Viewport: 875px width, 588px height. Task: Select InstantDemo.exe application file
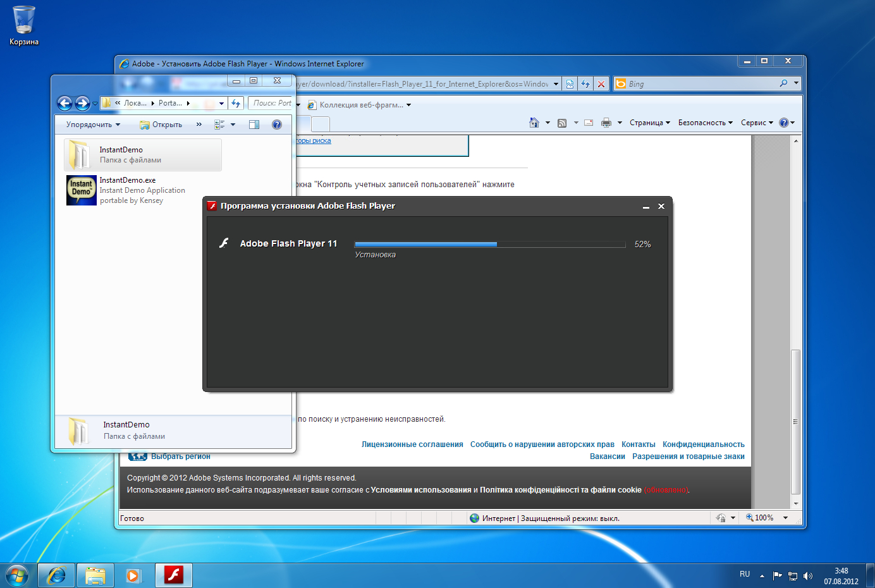pyautogui.click(x=143, y=190)
